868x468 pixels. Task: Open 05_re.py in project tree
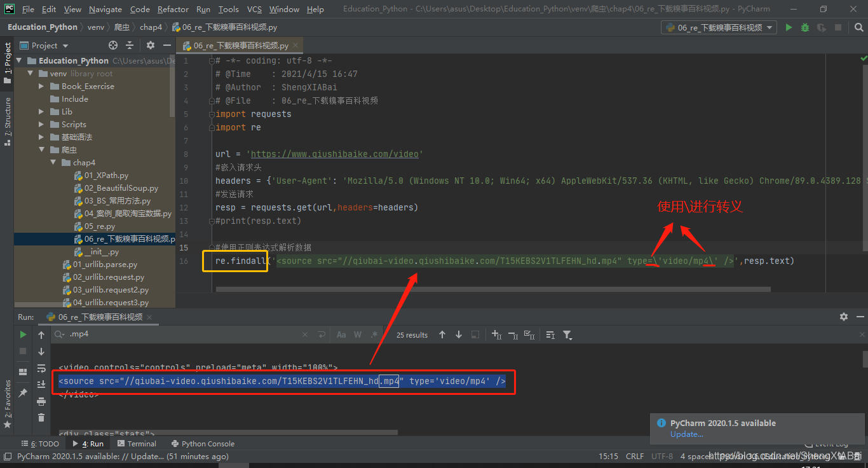[x=100, y=226]
